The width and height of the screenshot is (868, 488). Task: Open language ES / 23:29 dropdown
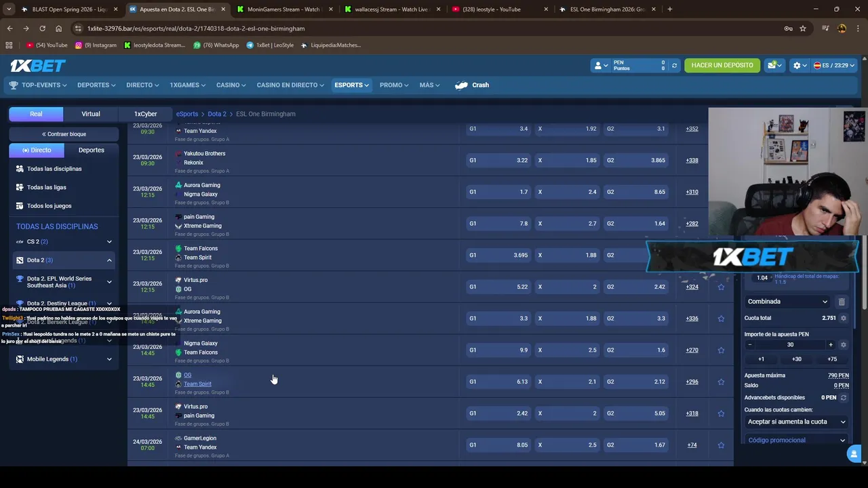click(x=834, y=66)
